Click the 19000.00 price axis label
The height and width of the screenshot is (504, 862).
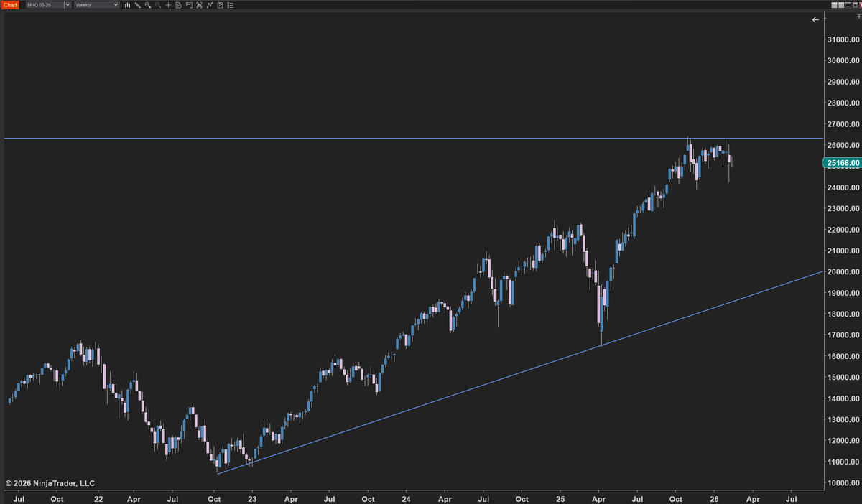[x=843, y=293]
